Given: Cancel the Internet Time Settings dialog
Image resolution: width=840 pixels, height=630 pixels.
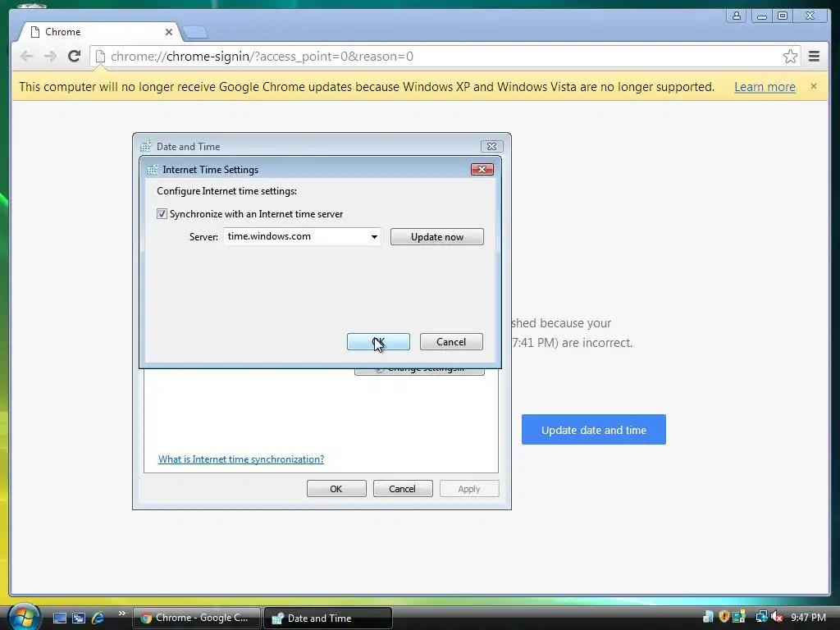Looking at the screenshot, I should click(x=451, y=342).
